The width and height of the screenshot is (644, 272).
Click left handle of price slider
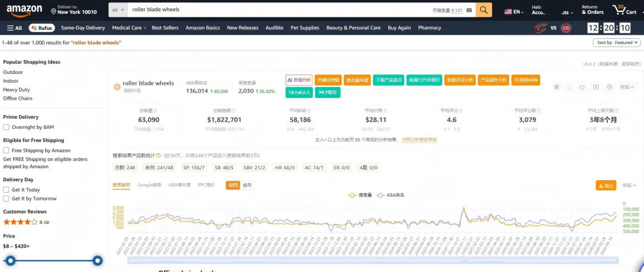point(11,261)
